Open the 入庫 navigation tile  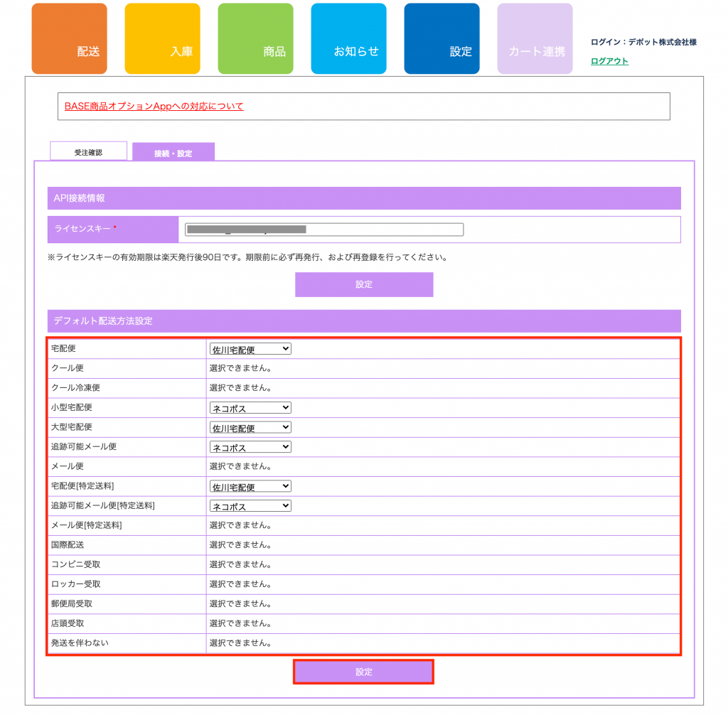click(x=162, y=39)
